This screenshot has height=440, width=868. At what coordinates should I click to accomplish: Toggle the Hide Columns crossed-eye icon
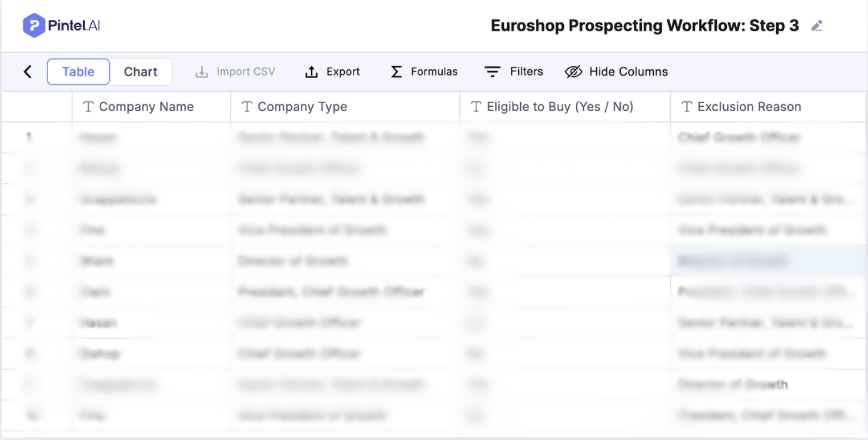tap(573, 72)
